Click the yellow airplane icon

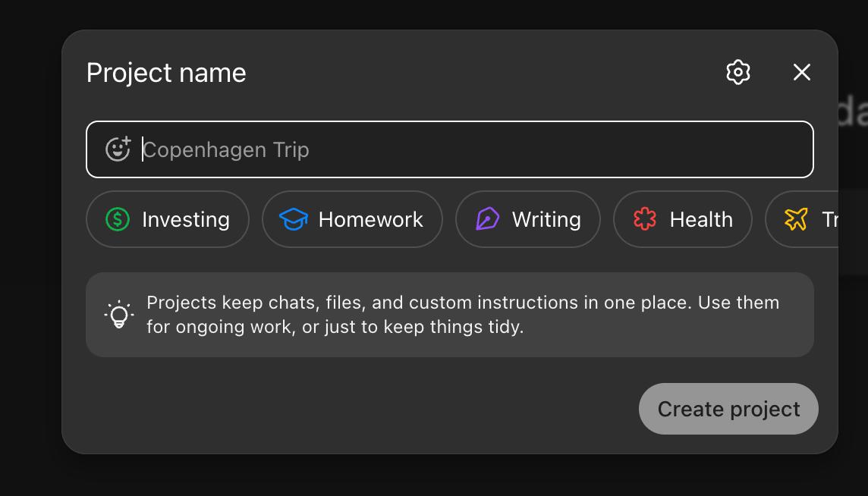(796, 219)
